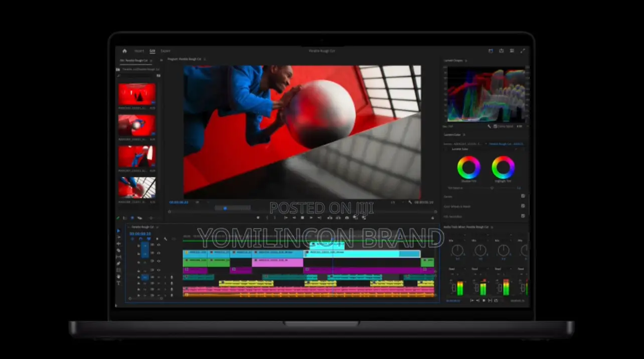This screenshot has height=359, width=644.
Task: Select the Program Parable Rough Cut tab
Action: point(184,59)
